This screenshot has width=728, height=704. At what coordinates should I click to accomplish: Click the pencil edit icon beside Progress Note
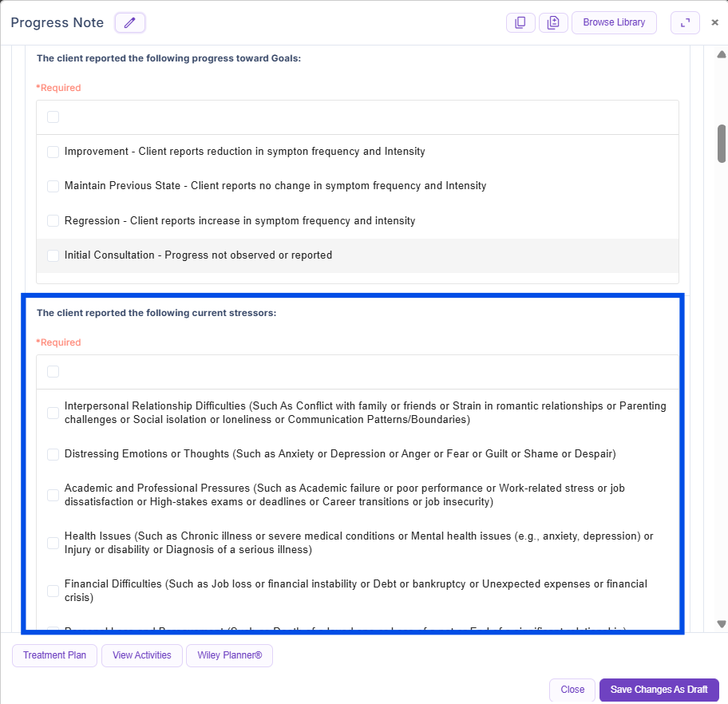click(130, 22)
